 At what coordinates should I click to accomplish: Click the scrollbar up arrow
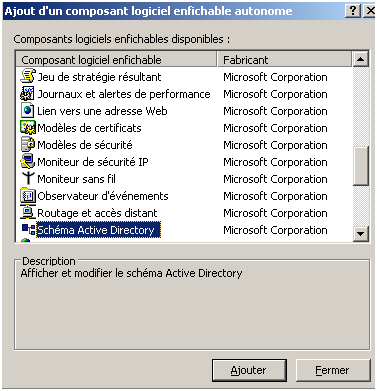pos(360,59)
